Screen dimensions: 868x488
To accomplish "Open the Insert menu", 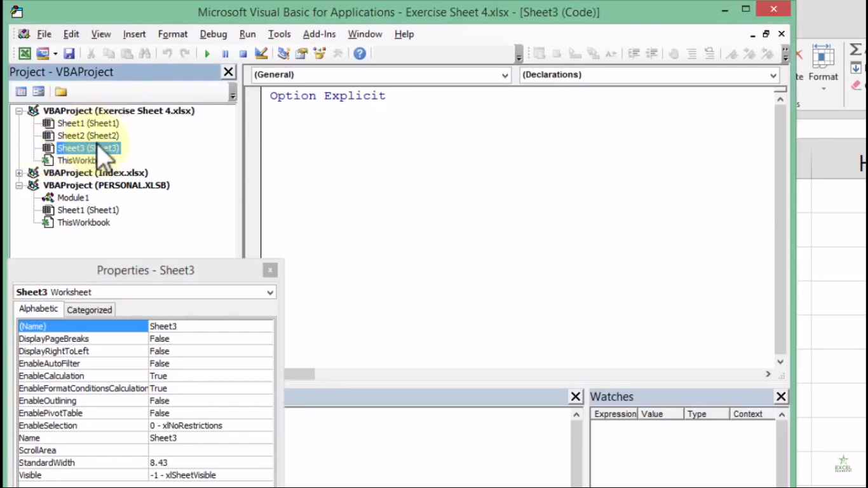I will coord(134,34).
